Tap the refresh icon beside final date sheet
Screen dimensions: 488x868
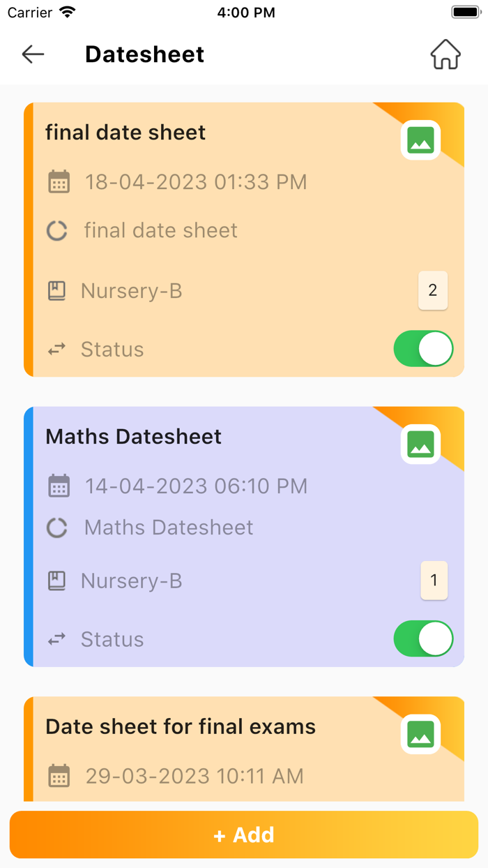click(x=56, y=230)
